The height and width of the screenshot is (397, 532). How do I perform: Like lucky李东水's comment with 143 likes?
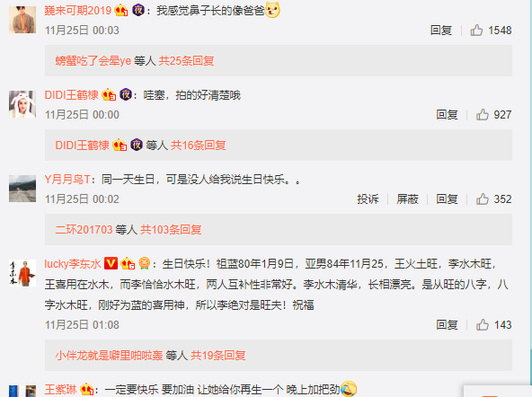[482, 325]
